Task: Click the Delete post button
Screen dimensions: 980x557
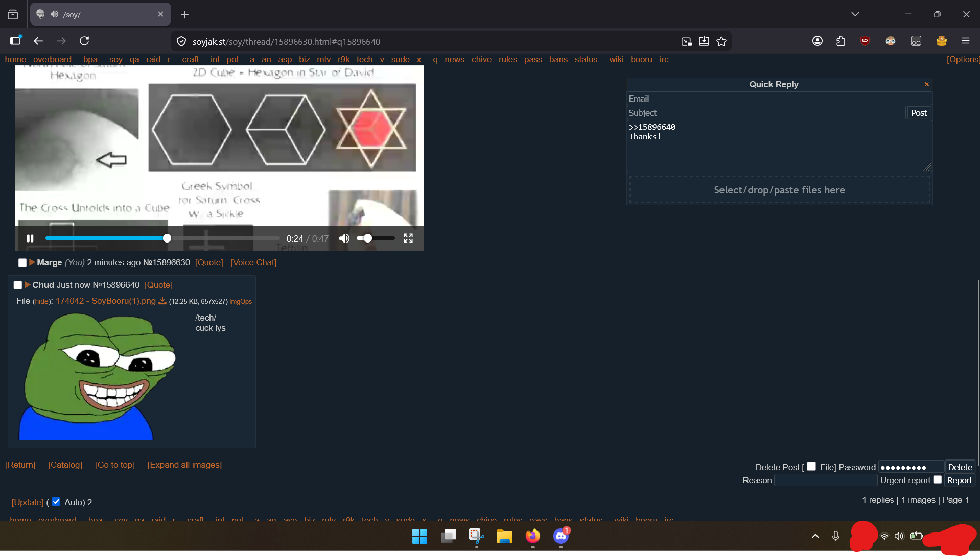Action: [960, 467]
